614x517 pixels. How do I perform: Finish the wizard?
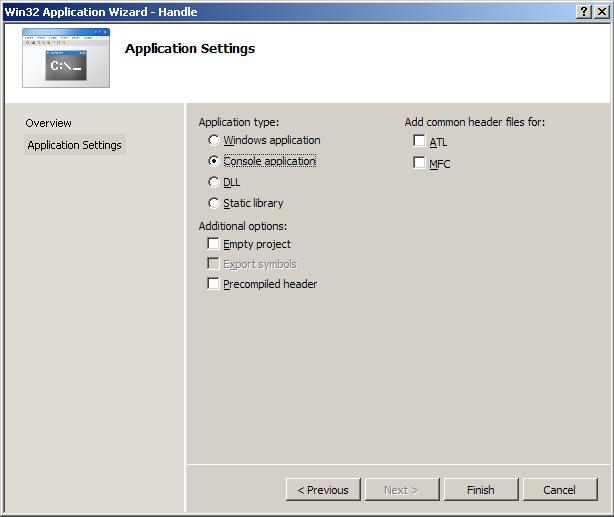click(x=481, y=490)
